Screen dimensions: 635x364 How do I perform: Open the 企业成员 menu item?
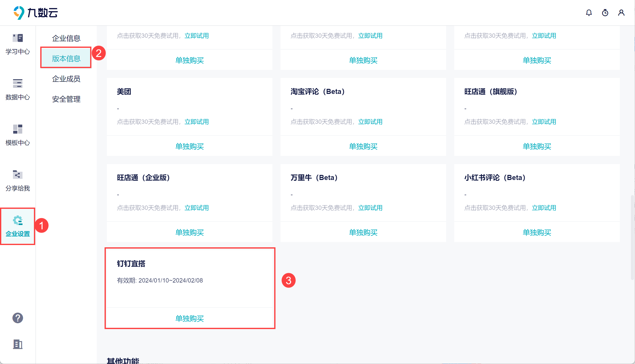[66, 79]
